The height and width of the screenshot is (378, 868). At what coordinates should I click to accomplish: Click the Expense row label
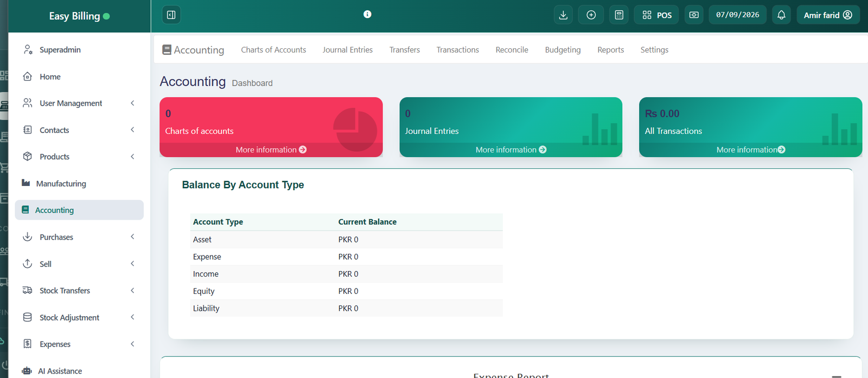[x=207, y=257]
